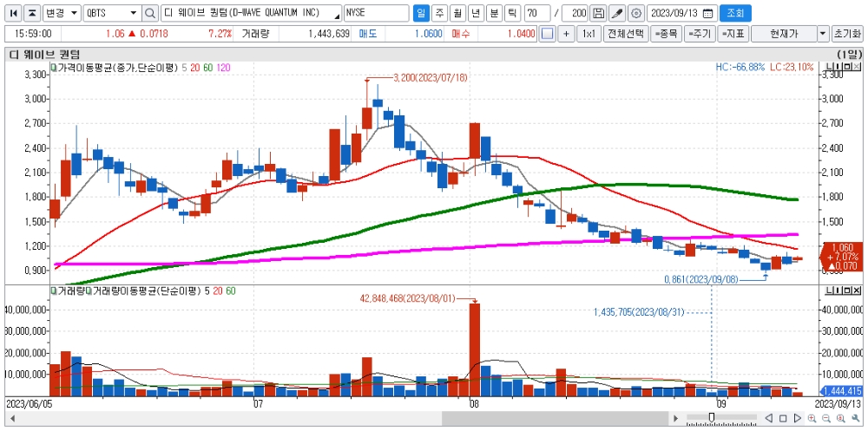Click the 0,861(2023/09/08) low price label
Screen dimensions: 868x431
[x=701, y=279]
